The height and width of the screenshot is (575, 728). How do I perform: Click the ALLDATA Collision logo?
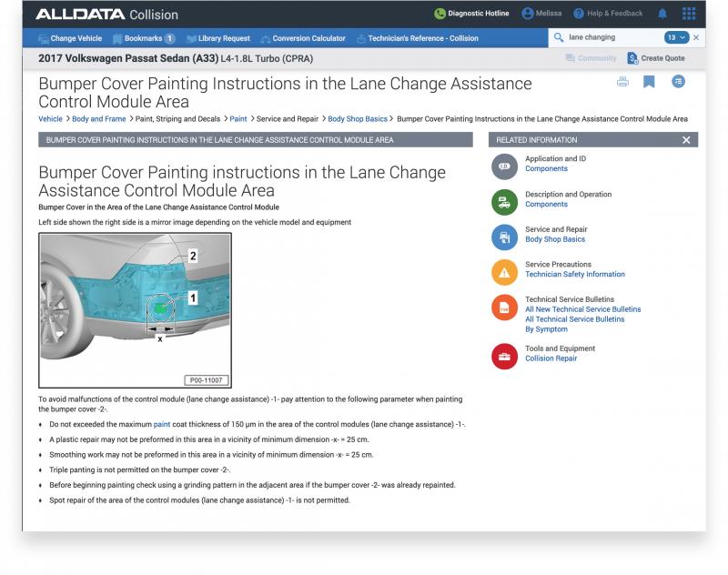coord(106,15)
